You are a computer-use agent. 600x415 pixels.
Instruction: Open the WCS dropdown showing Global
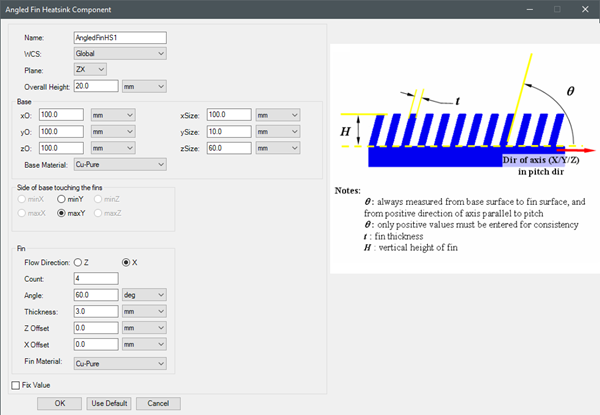tap(120, 53)
